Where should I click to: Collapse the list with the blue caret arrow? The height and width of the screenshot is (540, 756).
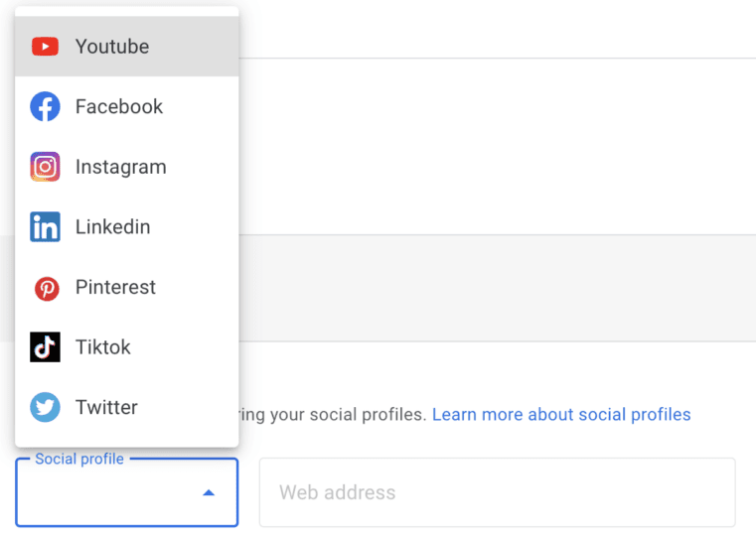(209, 492)
